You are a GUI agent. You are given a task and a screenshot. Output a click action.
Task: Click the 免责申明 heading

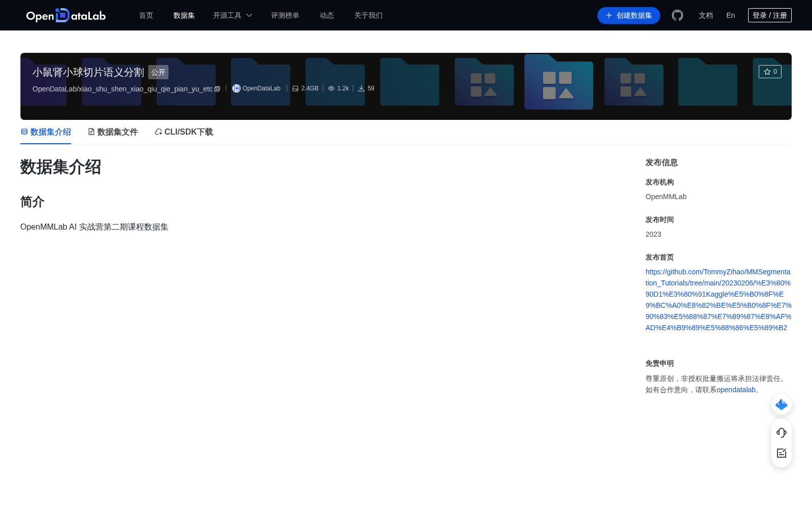tap(660, 363)
